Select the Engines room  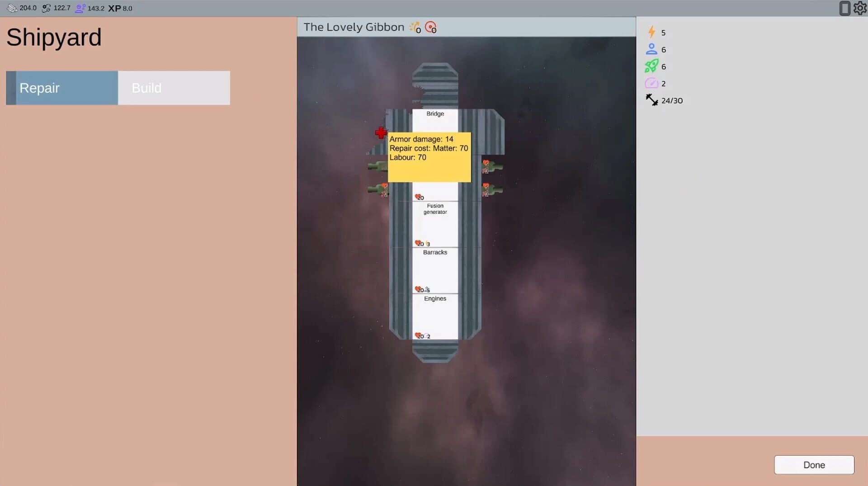435,316
